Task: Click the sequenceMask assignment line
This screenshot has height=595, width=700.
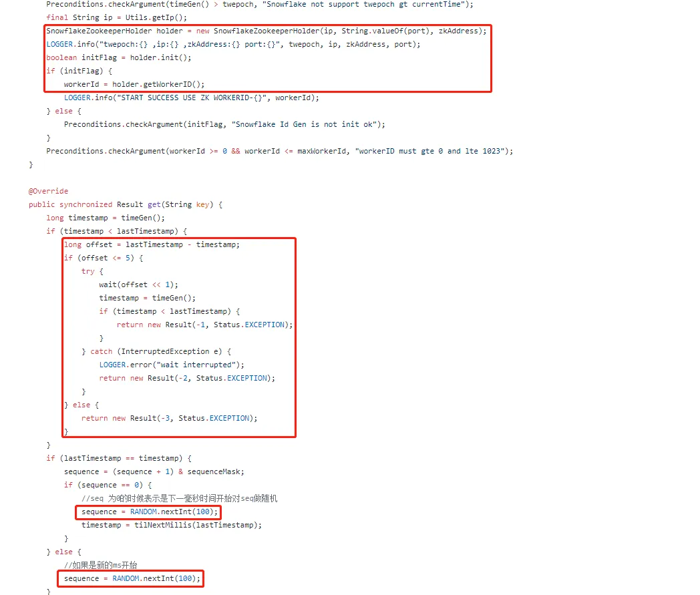Action: click(x=154, y=472)
